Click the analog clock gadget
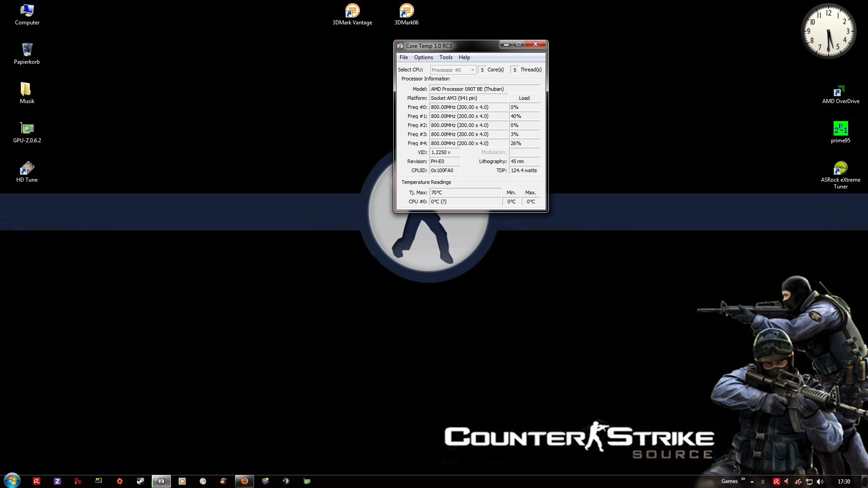 pyautogui.click(x=828, y=31)
